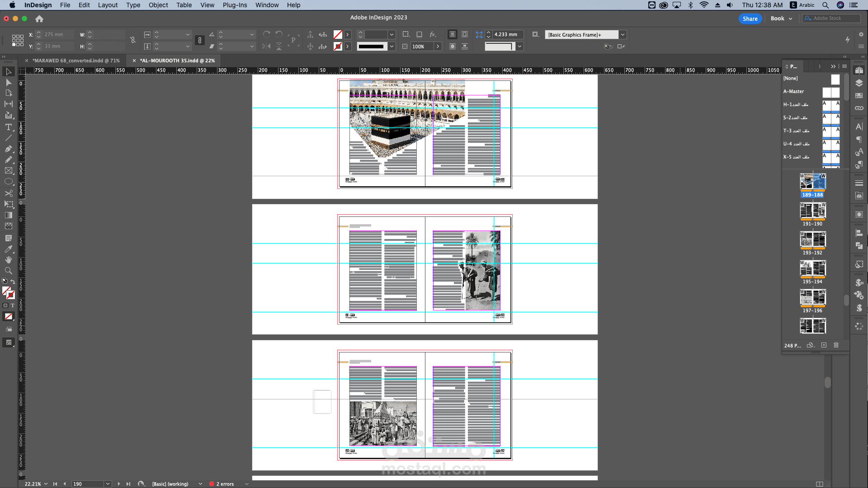Click the fill and stroke color swatch
The width and height of the screenshot is (868, 488).
(x=7, y=292)
